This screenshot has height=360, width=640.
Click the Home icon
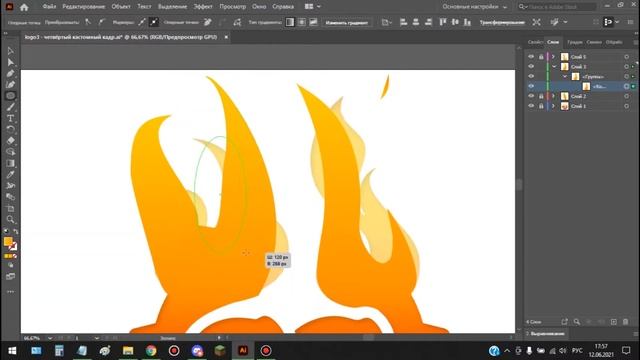[24, 7]
